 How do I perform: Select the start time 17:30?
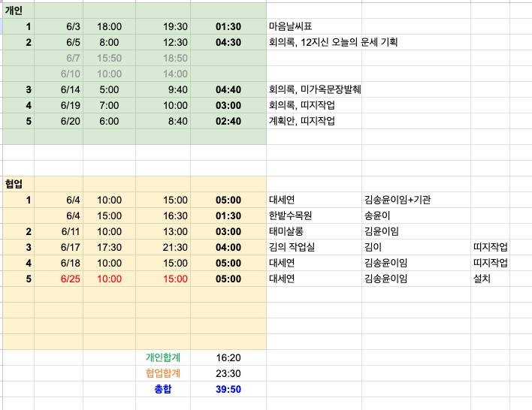[x=109, y=247]
